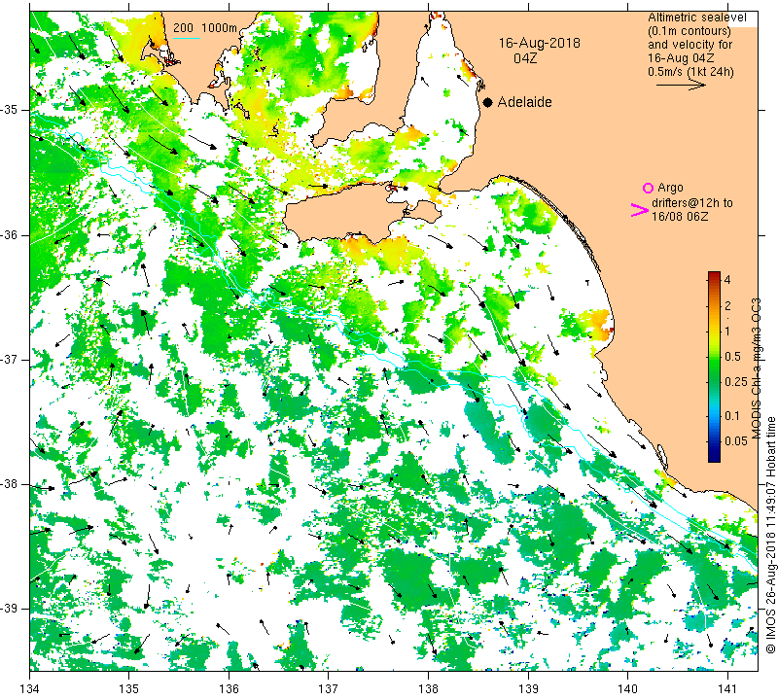Click the latitude axis label -38
Image resolution: width=778 pixels, height=700 pixels.
(9, 484)
